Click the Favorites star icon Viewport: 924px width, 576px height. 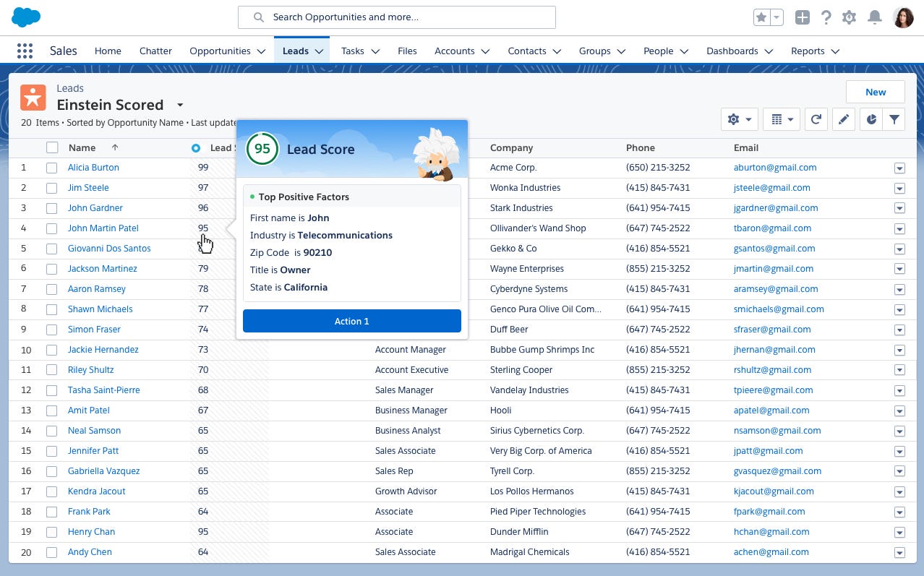point(761,17)
